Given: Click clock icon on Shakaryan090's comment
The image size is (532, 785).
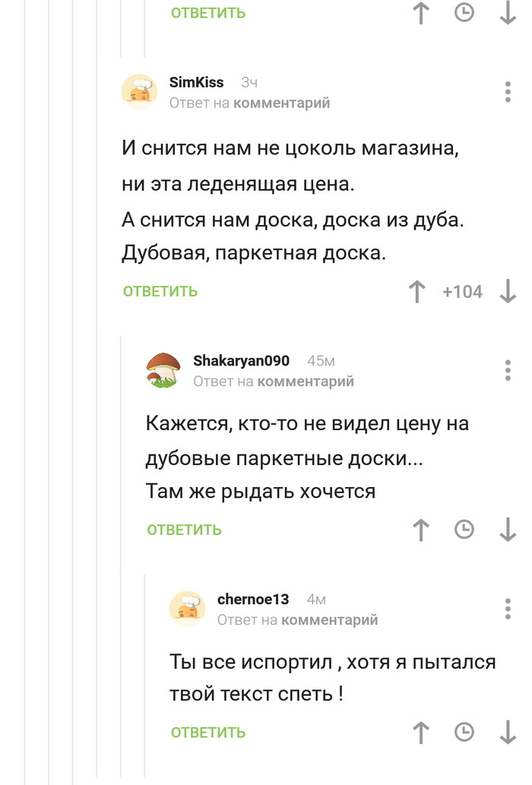Looking at the screenshot, I should (x=464, y=530).
